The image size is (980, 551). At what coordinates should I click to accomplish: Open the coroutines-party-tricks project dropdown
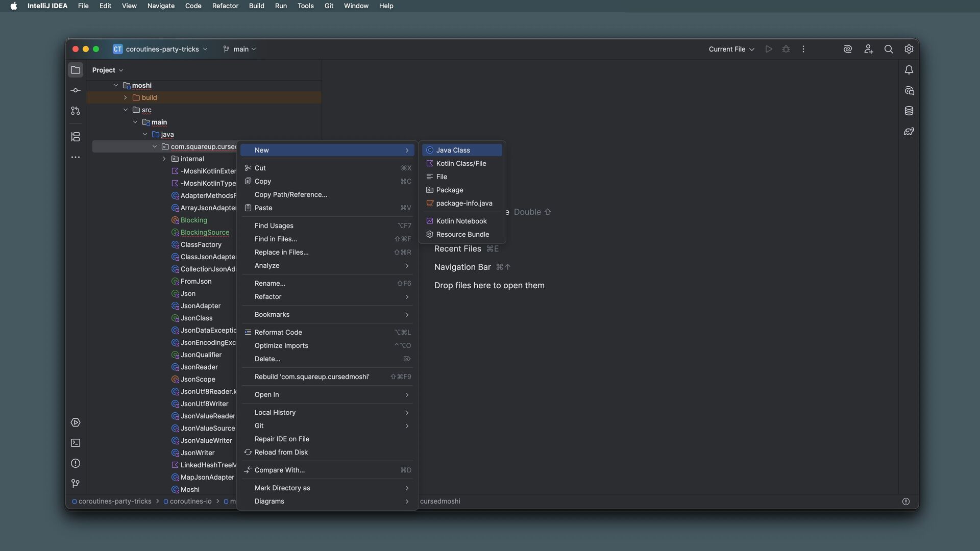160,49
